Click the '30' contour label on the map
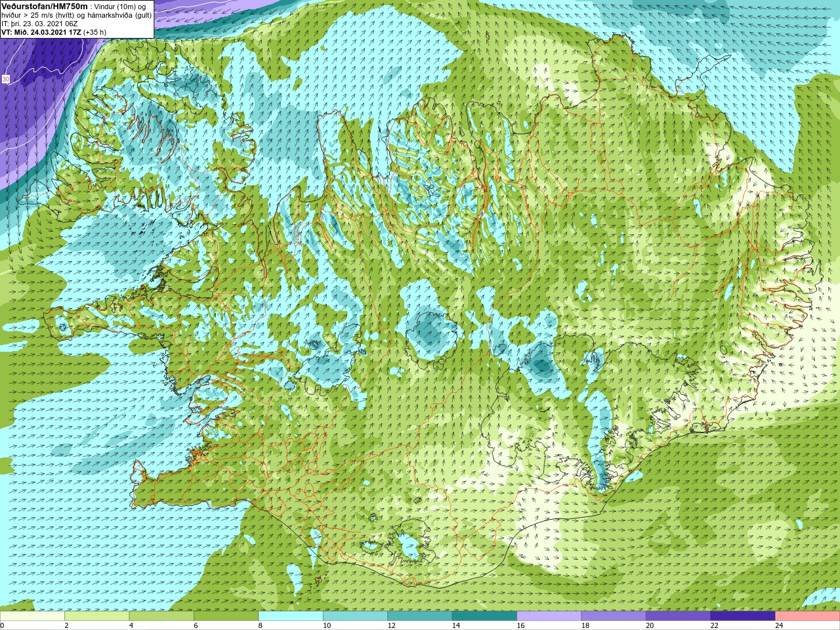This screenshot has width=840, height=630. [x=6, y=79]
